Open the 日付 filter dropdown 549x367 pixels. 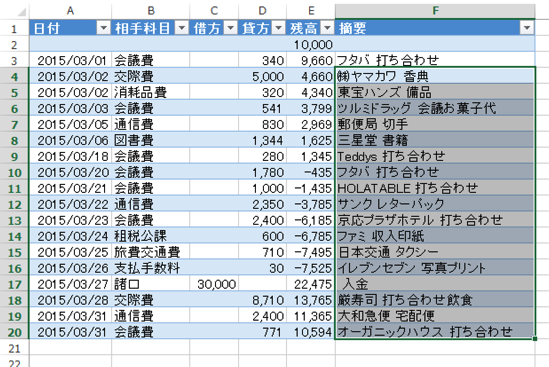(103, 28)
